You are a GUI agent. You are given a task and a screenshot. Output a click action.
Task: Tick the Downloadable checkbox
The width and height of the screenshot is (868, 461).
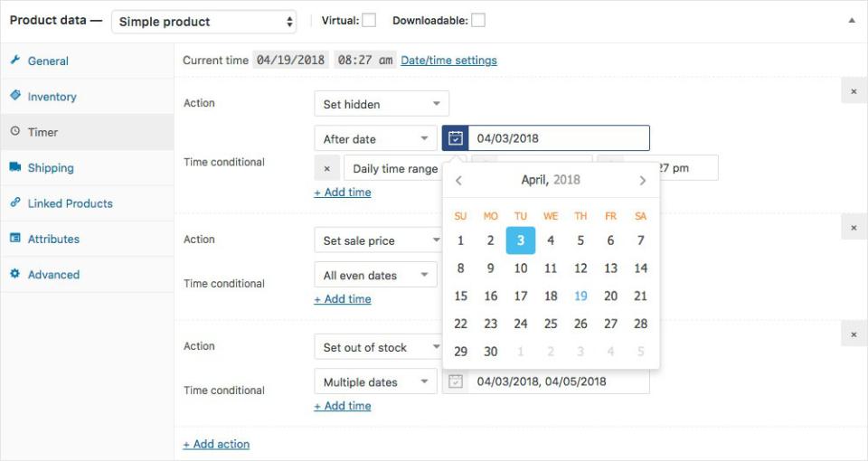click(478, 20)
